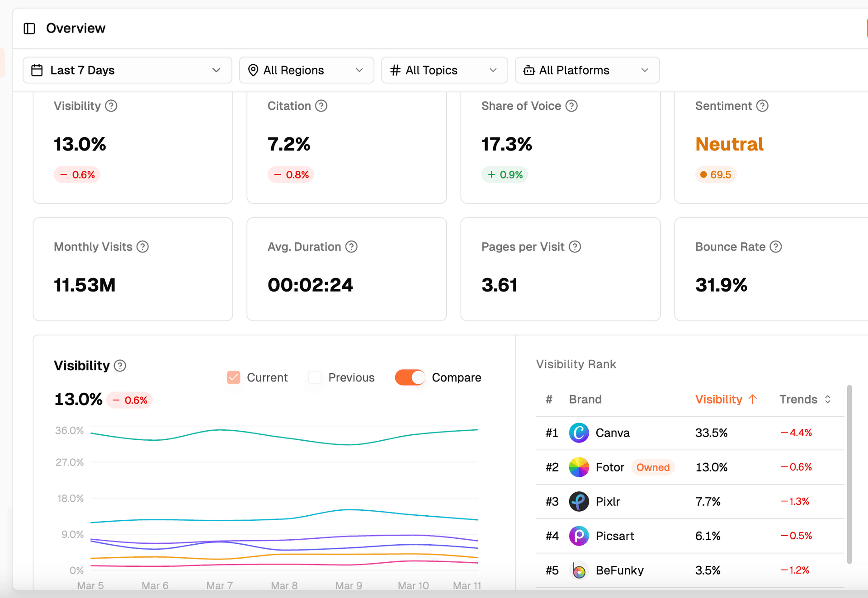Click help icon next to Pages per Visit
This screenshot has height=598, width=868.
click(575, 247)
